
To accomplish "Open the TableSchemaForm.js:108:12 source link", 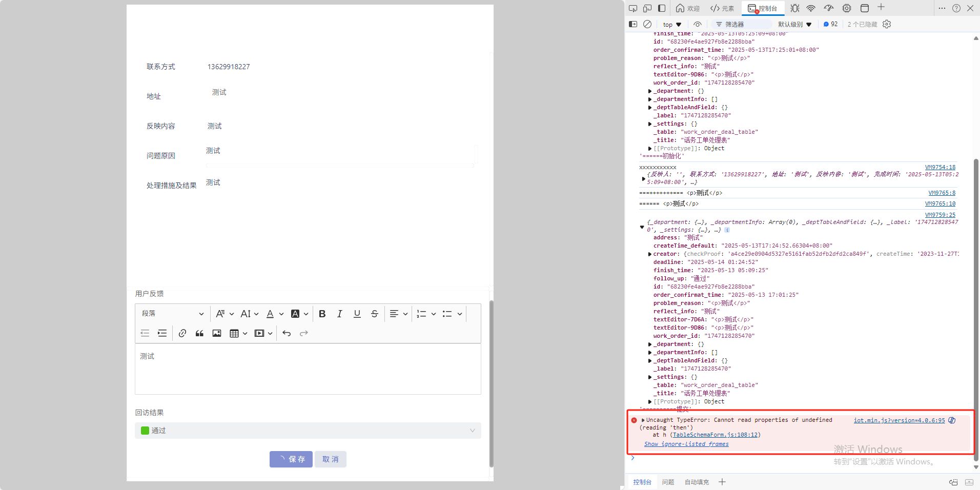I will 715,435.
